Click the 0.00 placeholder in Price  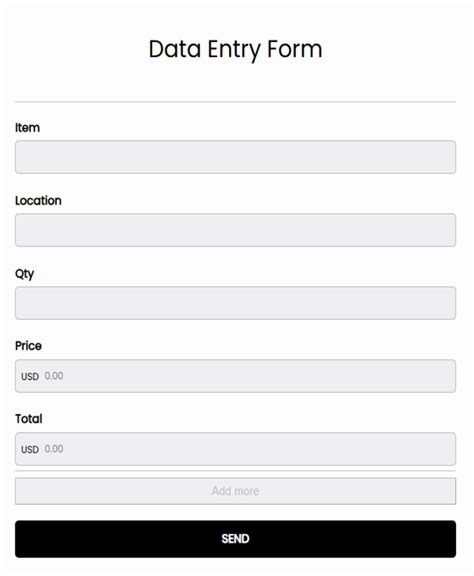coord(54,376)
